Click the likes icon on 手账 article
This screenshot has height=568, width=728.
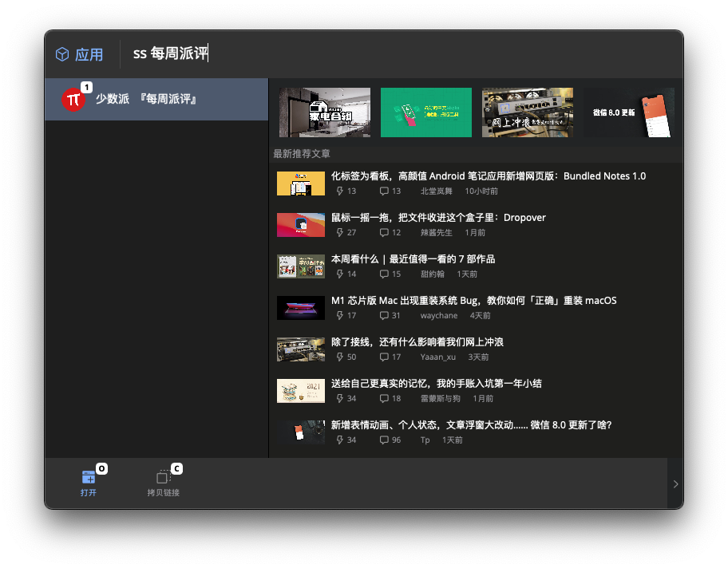click(x=340, y=398)
